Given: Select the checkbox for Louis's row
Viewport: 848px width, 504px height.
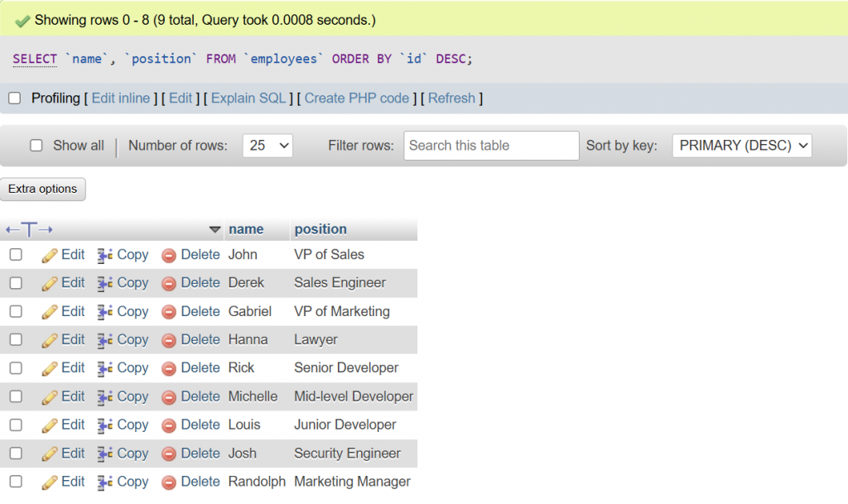Looking at the screenshot, I should click(x=16, y=425).
